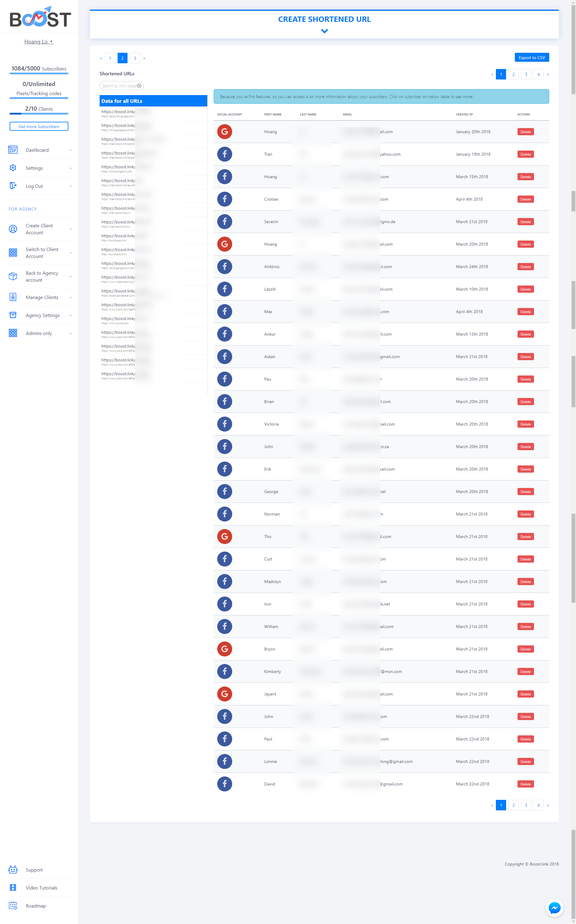This screenshot has height=924, width=576.
Task: Expand the Log Out menu arrow
Action: click(70, 186)
